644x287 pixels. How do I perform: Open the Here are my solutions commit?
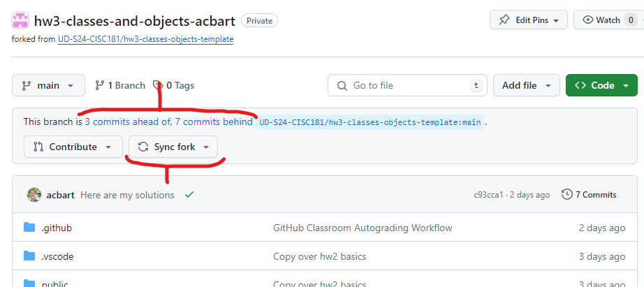(127, 195)
